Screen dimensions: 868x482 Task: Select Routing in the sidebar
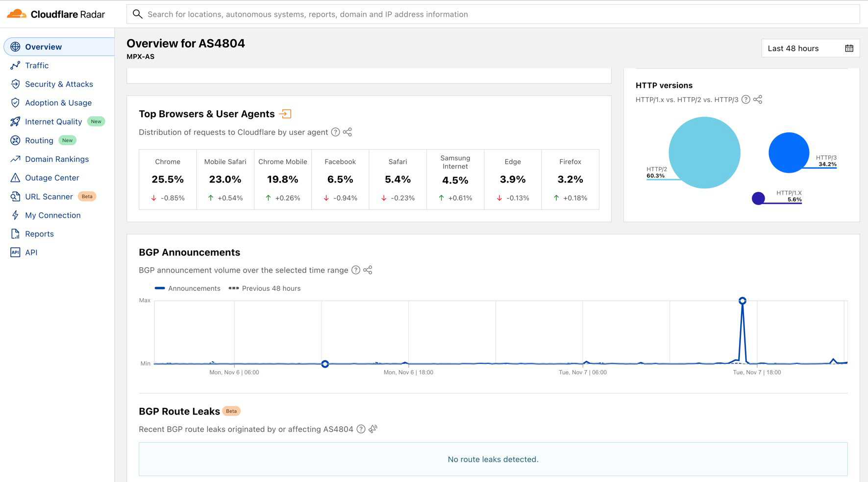pos(39,140)
